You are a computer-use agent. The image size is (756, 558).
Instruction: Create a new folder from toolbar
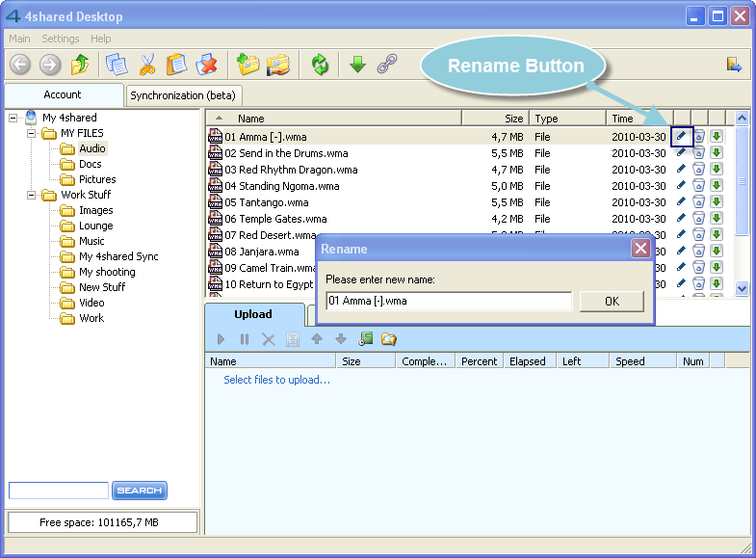coord(248,65)
